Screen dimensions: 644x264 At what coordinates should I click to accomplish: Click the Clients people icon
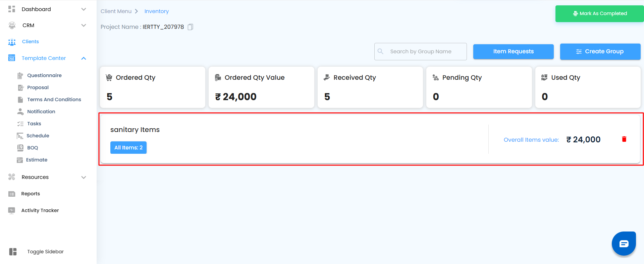[x=12, y=42]
